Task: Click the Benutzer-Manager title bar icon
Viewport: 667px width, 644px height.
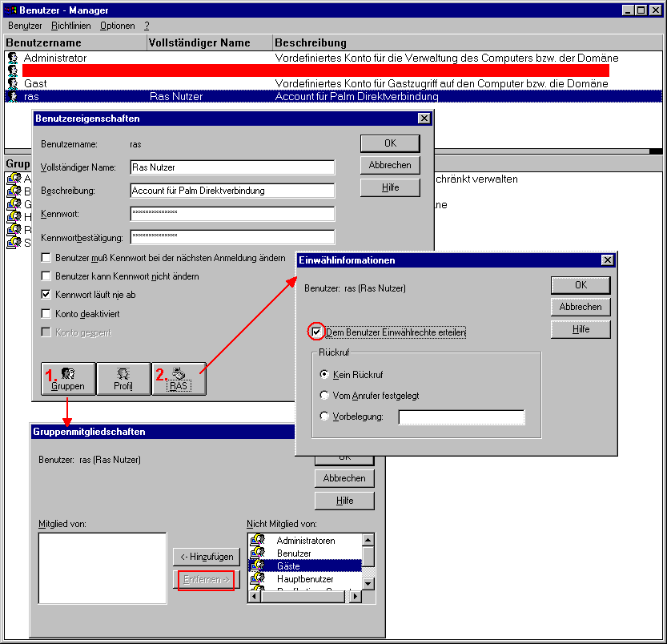Action: tap(7, 10)
